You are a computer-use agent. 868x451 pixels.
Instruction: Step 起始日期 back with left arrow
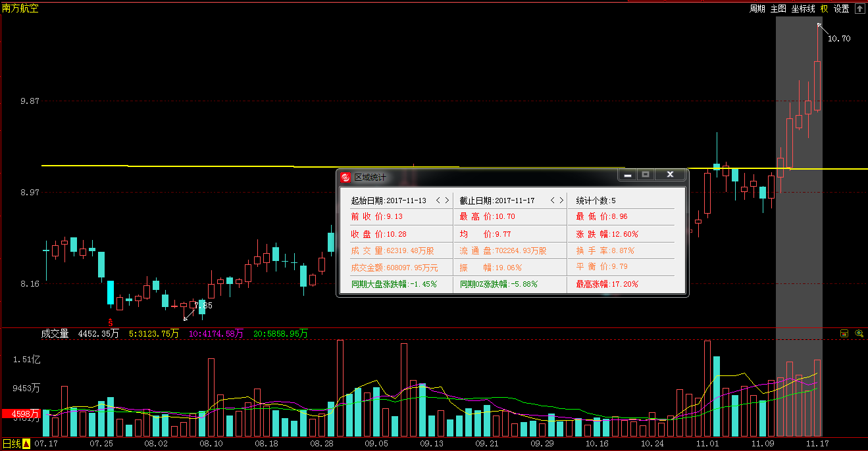tap(438, 200)
